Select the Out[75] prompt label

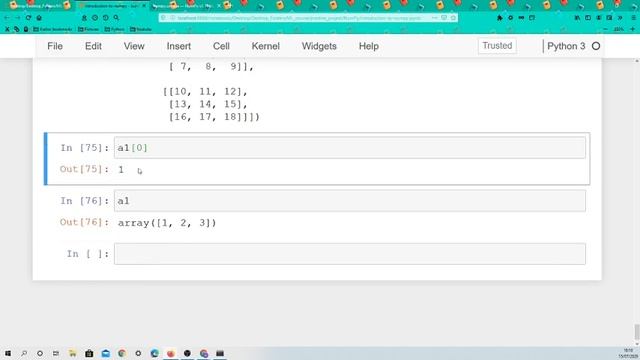click(84, 169)
